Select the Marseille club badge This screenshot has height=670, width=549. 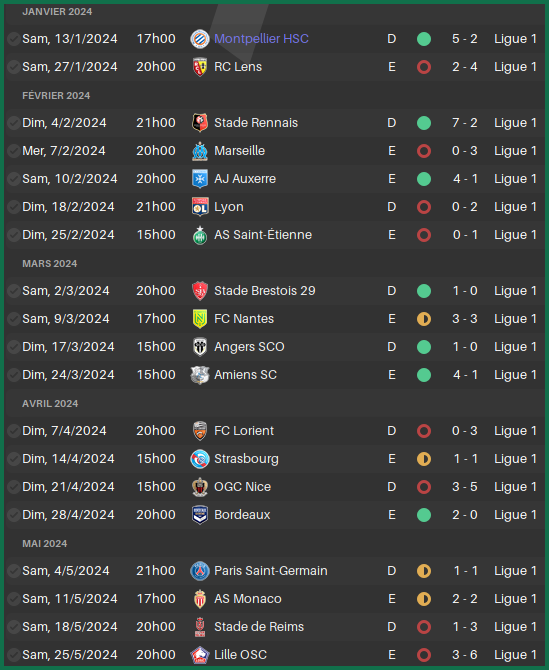tap(200, 151)
